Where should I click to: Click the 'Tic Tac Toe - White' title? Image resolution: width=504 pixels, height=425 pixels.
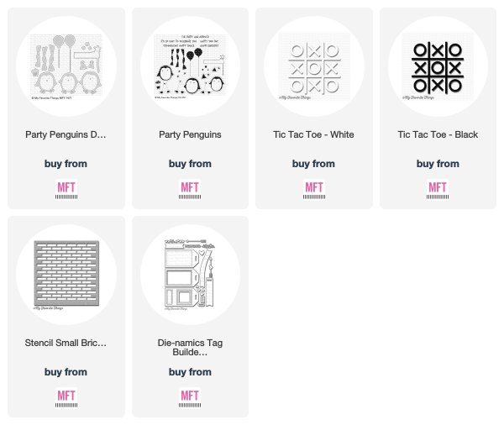(x=313, y=134)
